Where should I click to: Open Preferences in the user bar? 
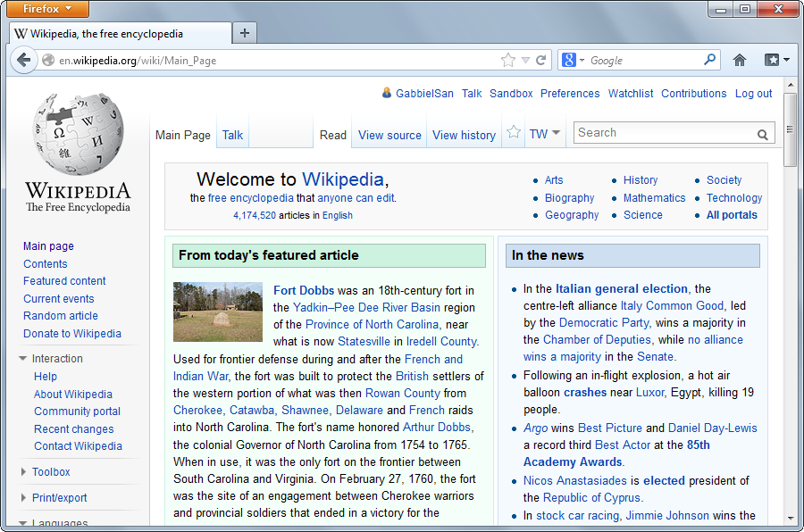(x=570, y=94)
